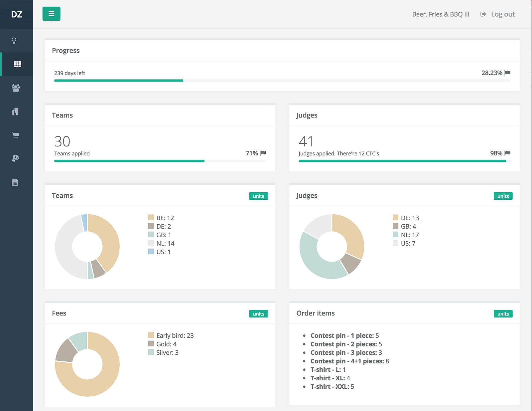
Task: Click units badge in Order items panel
Action: pyautogui.click(x=503, y=314)
